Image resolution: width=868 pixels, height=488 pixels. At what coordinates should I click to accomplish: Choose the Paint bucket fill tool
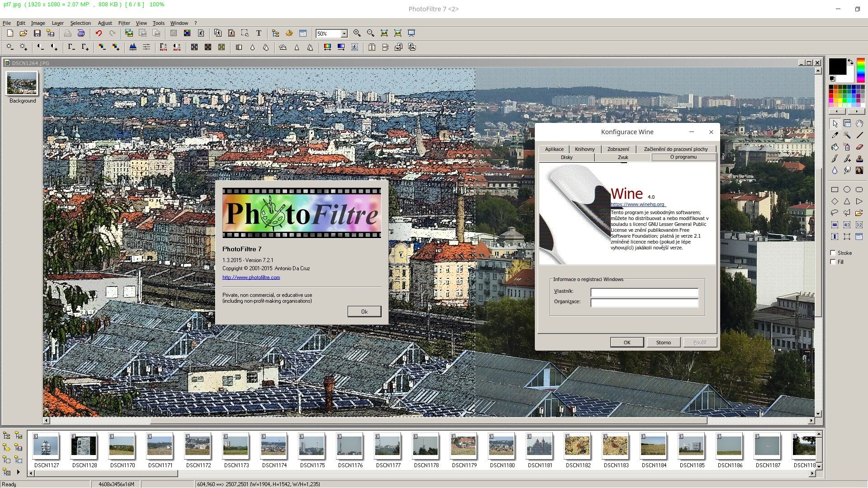point(835,147)
